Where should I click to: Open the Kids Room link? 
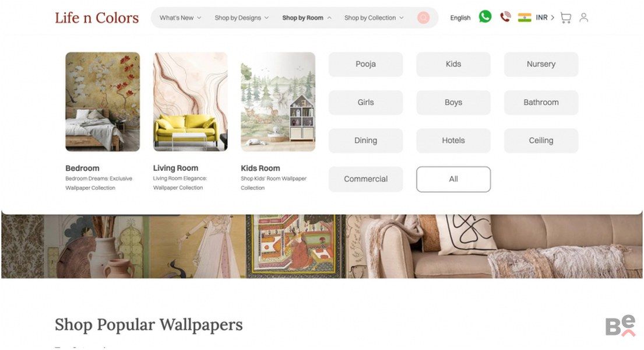tap(261, 168)
